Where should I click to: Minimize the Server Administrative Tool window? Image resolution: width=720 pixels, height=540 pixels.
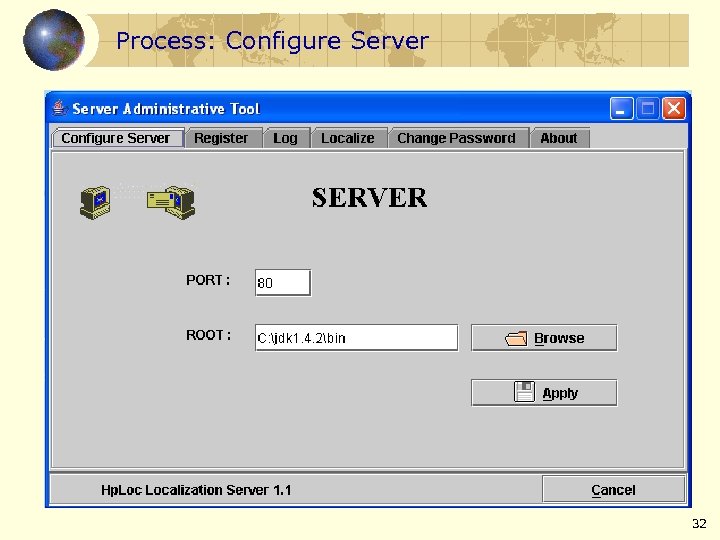[x=621, y=109]
